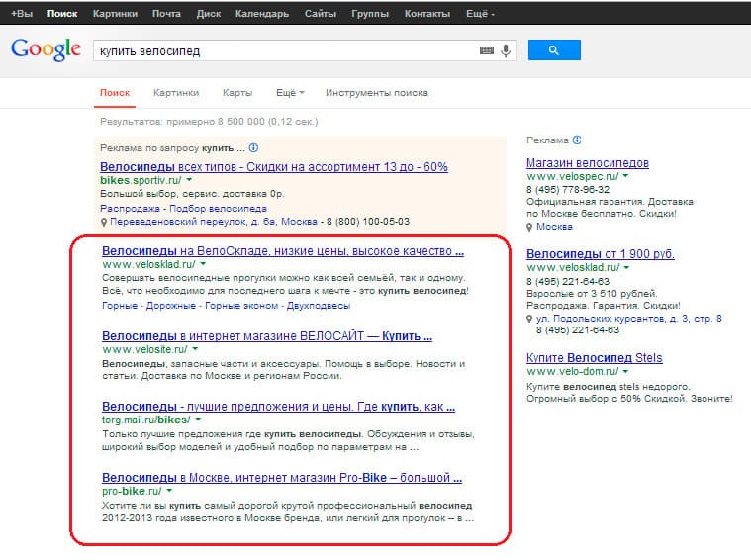751x560 pixels.
Task: Click phone number '8 (495) 778-96-32'
Action: click(568, 190)
